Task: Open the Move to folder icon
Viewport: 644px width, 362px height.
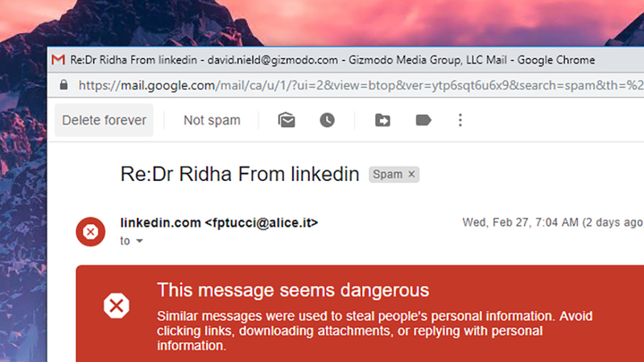Action: (382, 120)
